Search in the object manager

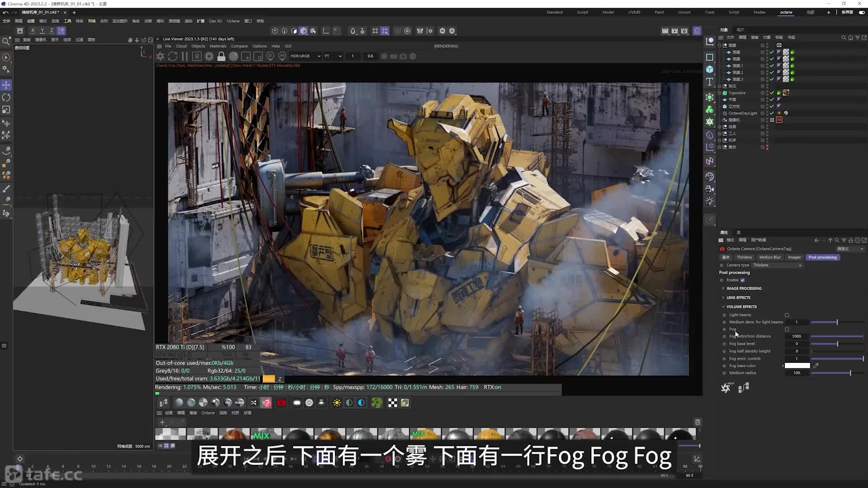pyautogui.click(x=844, y=38)
